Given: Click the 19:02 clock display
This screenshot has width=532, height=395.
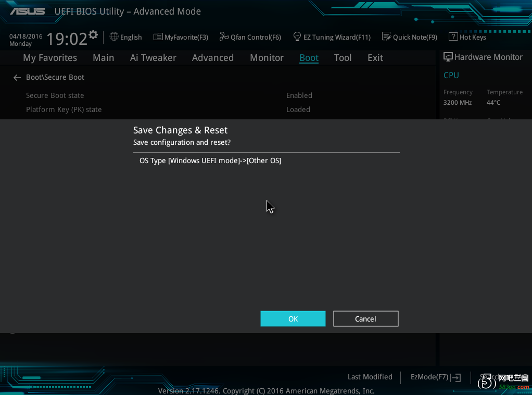Looking at the screenshot, I should coord(67,39).
